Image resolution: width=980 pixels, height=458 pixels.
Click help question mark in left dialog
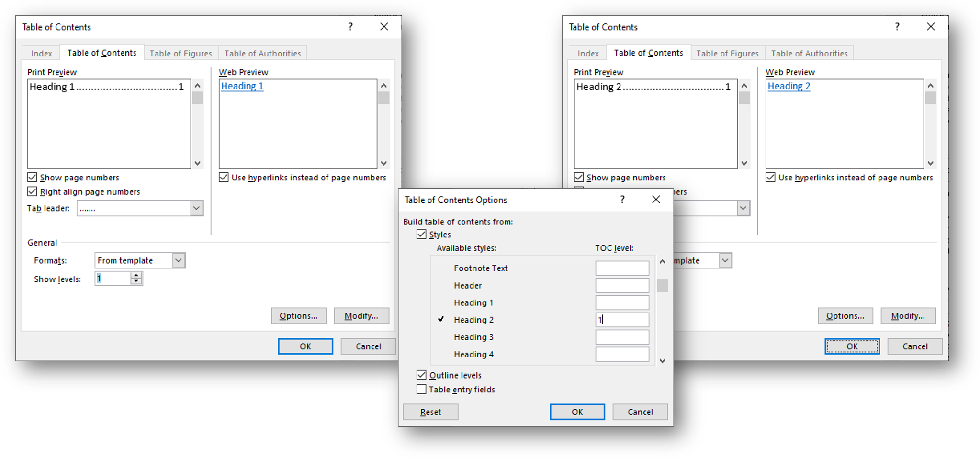pos(350,27)
